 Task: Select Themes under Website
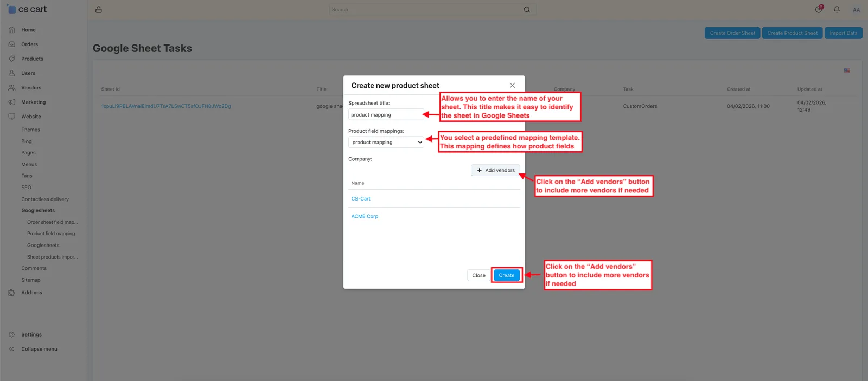tap(31, 130)
